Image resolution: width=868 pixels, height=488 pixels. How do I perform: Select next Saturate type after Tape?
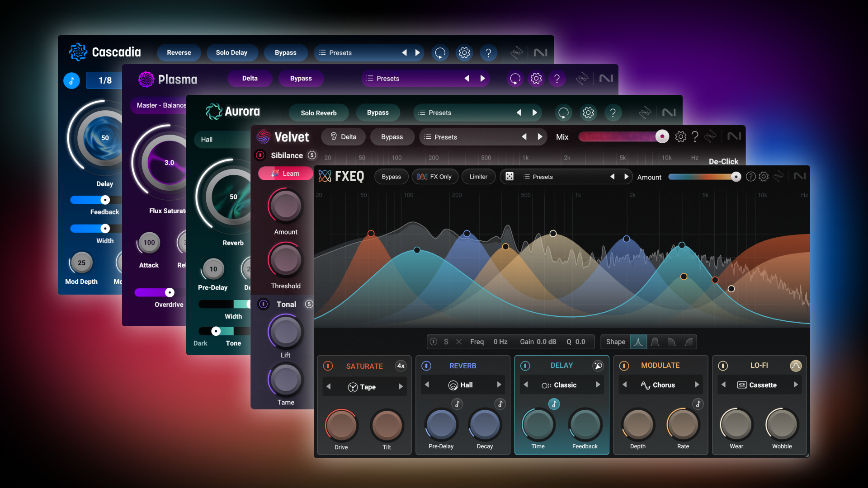pos(401,387)
